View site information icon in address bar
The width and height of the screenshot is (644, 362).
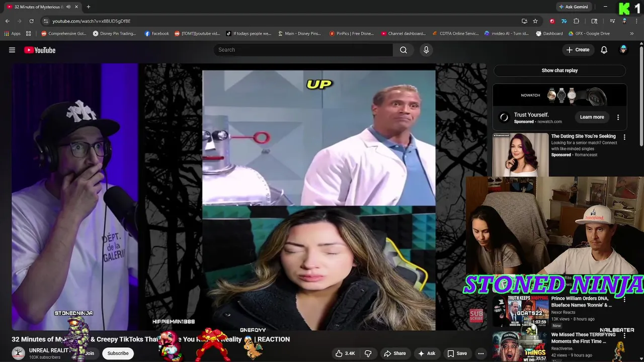[x=46, y=21]
